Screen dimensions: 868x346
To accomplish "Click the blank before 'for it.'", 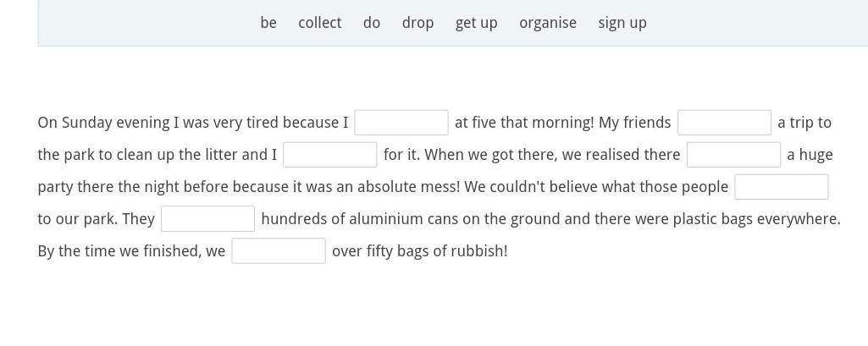I will coord(330,155).
